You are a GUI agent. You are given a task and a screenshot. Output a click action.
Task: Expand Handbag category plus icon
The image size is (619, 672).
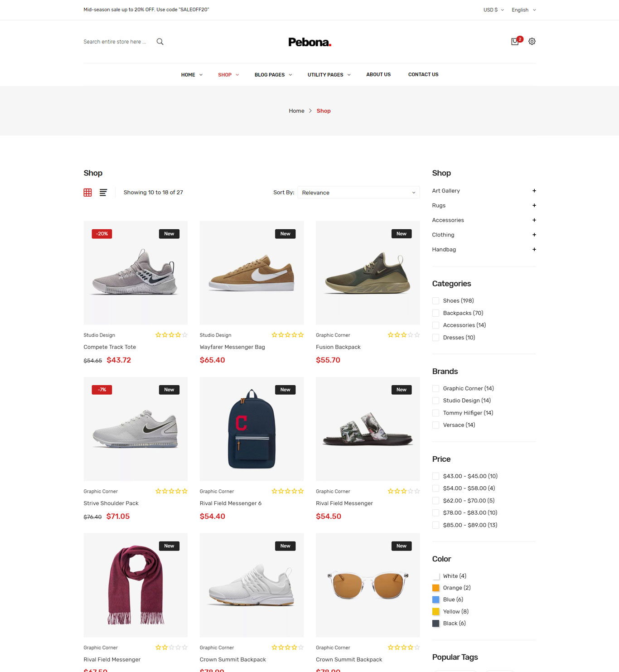[x=534, y=249]
